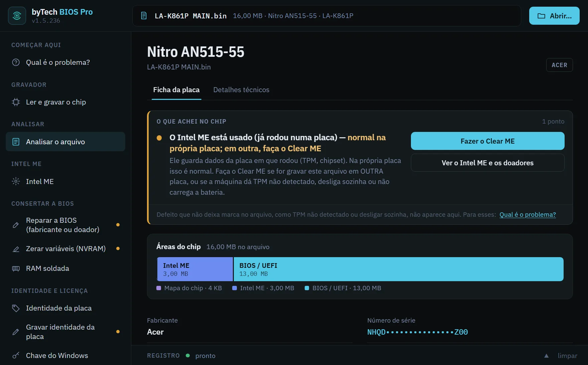Open Chave do Windows in the sidebar
This screenshot has width=588, height=365.
pos(65,356)
